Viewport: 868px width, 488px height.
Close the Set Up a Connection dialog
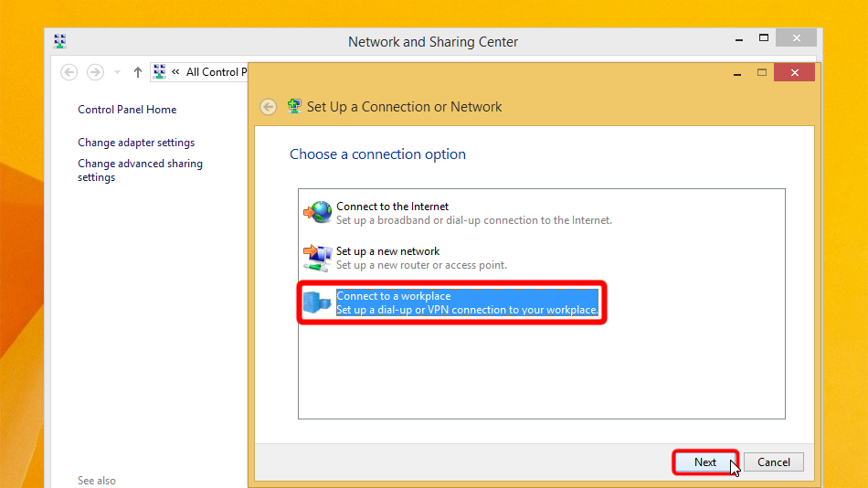[x=793, y=72]
